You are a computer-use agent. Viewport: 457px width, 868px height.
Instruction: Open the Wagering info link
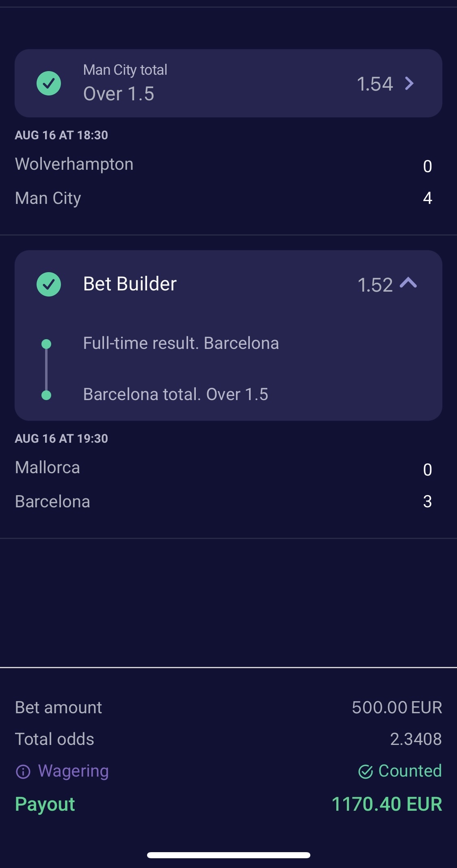click(x=73, y=771)
